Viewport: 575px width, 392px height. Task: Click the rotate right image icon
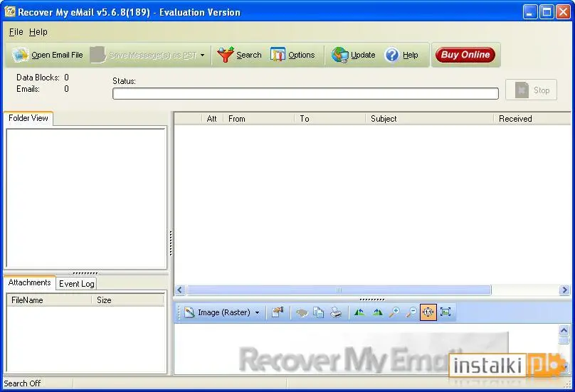coord(377,312)
